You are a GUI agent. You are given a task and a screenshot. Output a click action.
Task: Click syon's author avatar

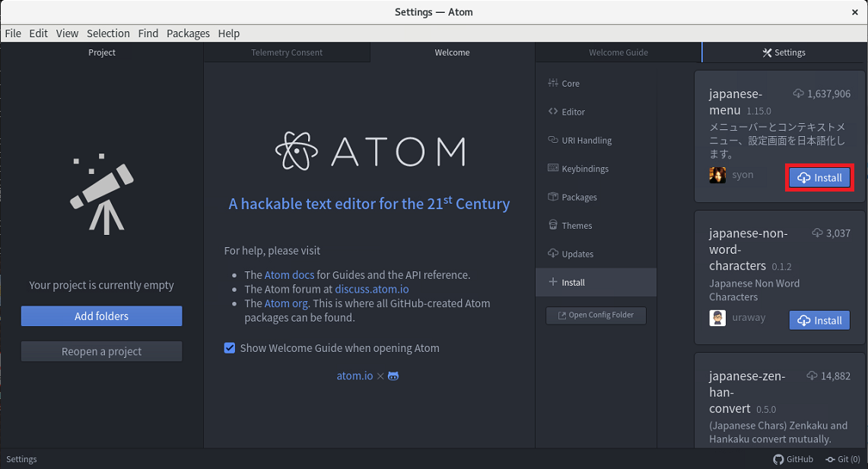point(717,175)
